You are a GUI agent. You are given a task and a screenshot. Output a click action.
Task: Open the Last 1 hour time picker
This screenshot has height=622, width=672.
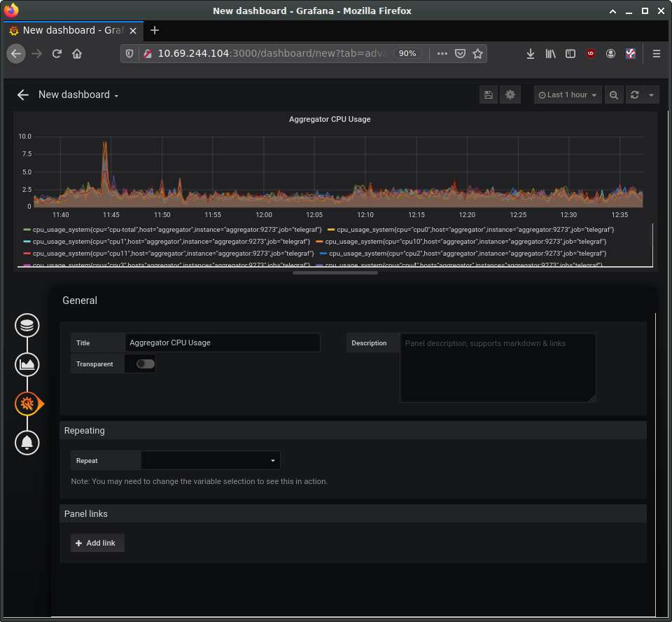(568, 95)
